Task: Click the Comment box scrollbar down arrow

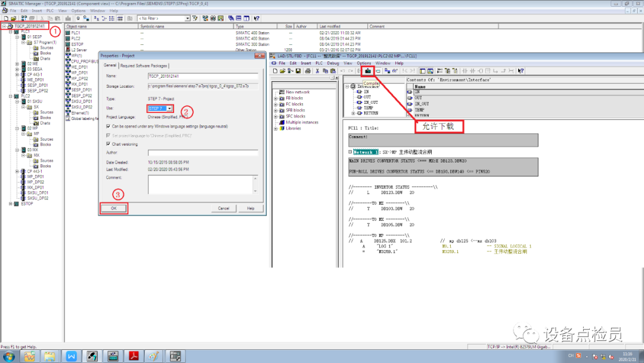Action: point(255,191)
